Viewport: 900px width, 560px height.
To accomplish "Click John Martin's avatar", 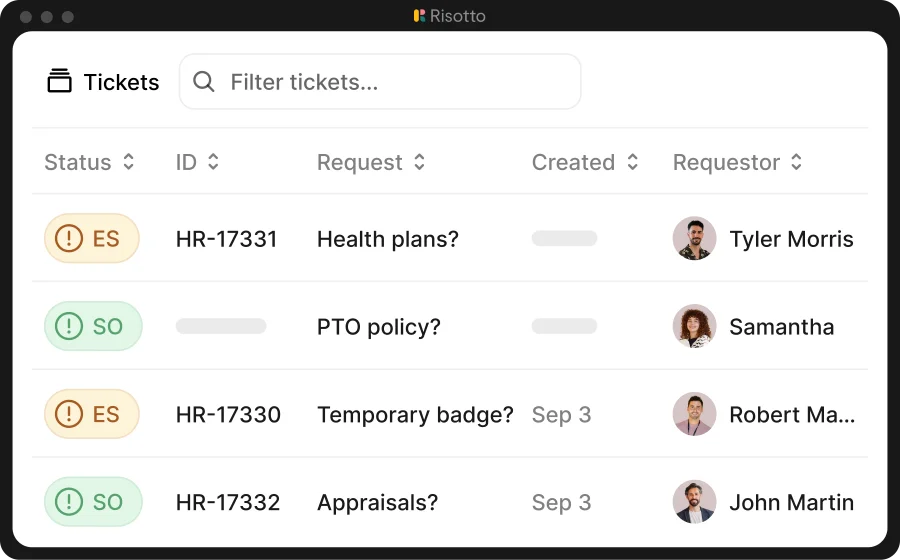I will (x=695, y=501).
